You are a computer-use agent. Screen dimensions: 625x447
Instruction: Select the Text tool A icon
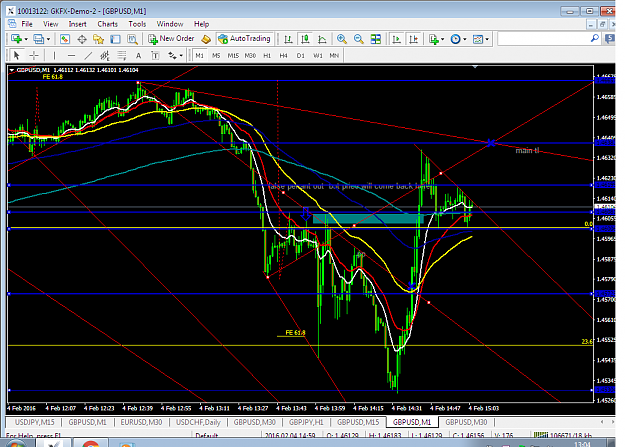click(138, 55)
